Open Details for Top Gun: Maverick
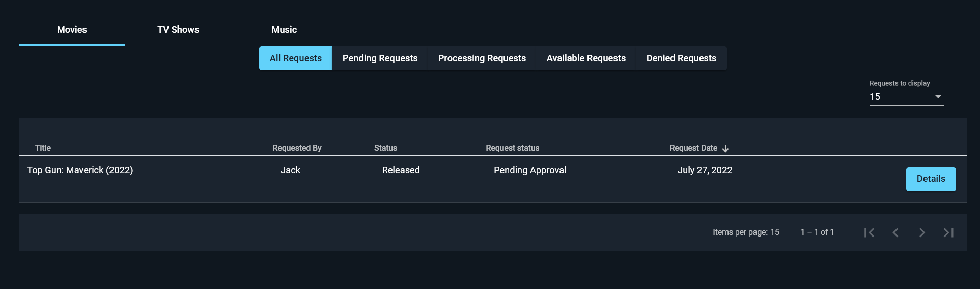The height and width of the screenshot is (289, 980). [931, 179]
